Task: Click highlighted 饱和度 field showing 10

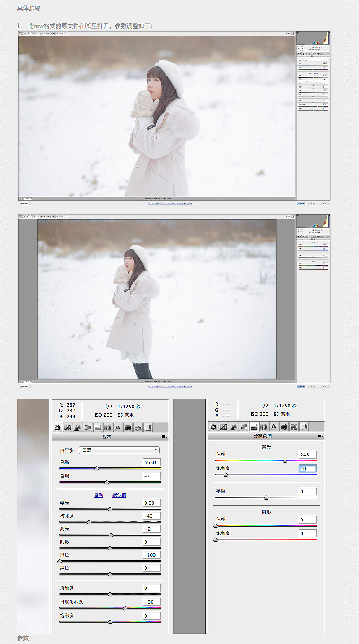Action: click(x=307, y=468)
